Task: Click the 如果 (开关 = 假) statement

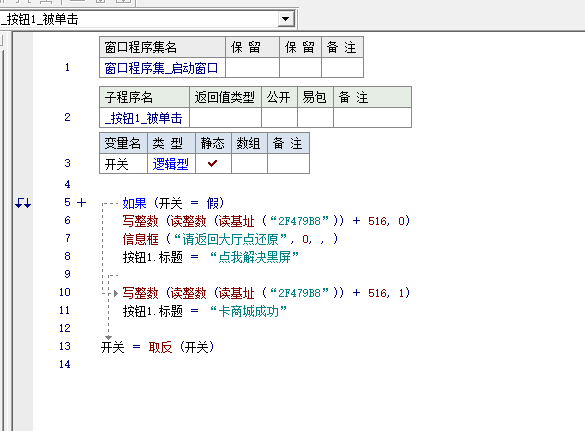Action: (173, 203)
